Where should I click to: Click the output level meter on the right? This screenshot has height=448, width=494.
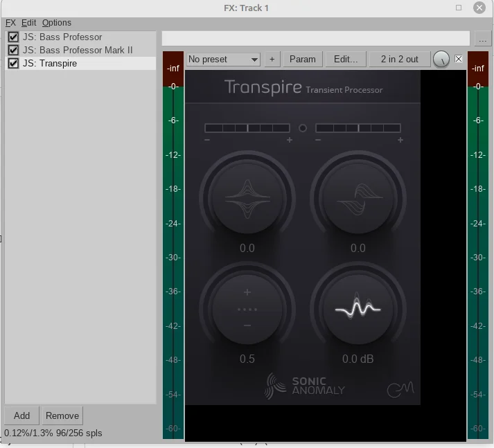pyautogui.click(x=478, y=245)
